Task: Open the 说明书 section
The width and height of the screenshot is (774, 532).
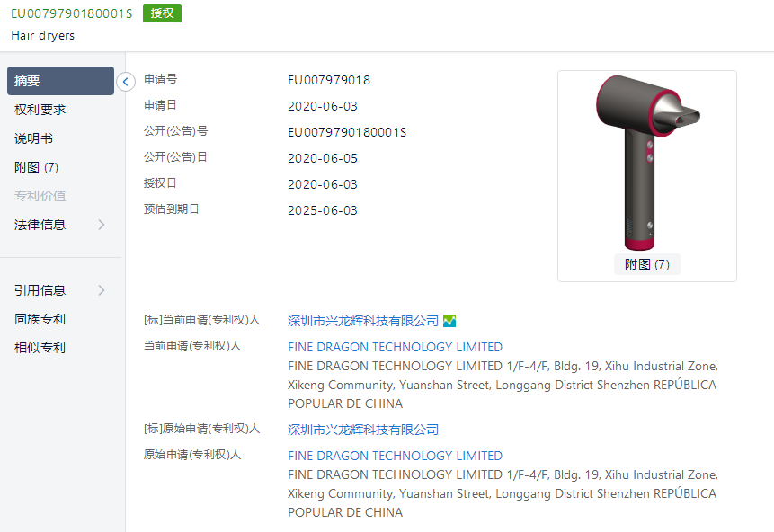Action: coord(33,138)
